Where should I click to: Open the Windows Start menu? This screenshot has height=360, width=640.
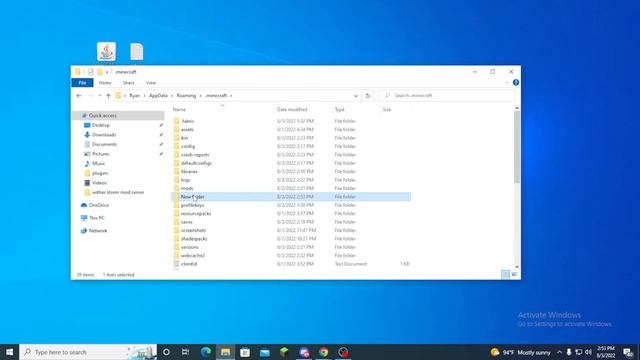tap(9, 352)
